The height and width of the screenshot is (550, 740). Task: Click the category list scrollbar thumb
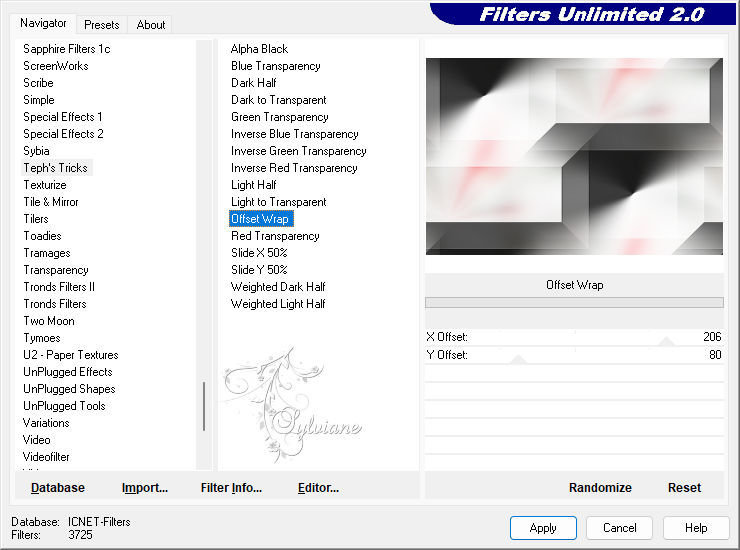(x=204, y=406)
